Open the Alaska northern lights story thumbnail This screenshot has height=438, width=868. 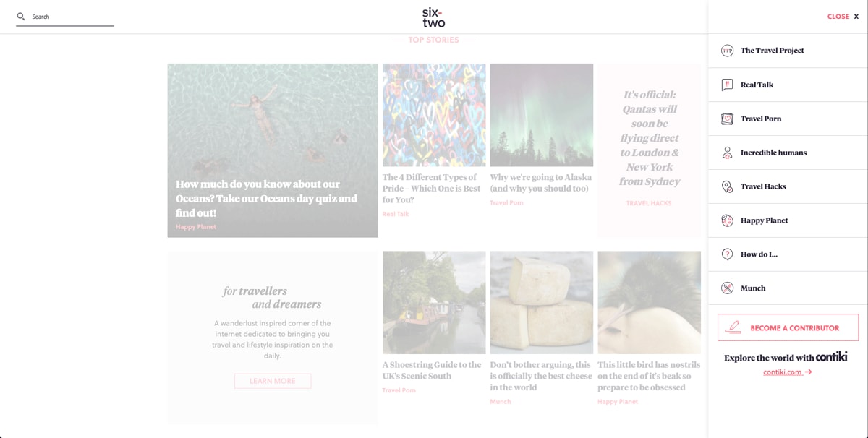[541, 115]
